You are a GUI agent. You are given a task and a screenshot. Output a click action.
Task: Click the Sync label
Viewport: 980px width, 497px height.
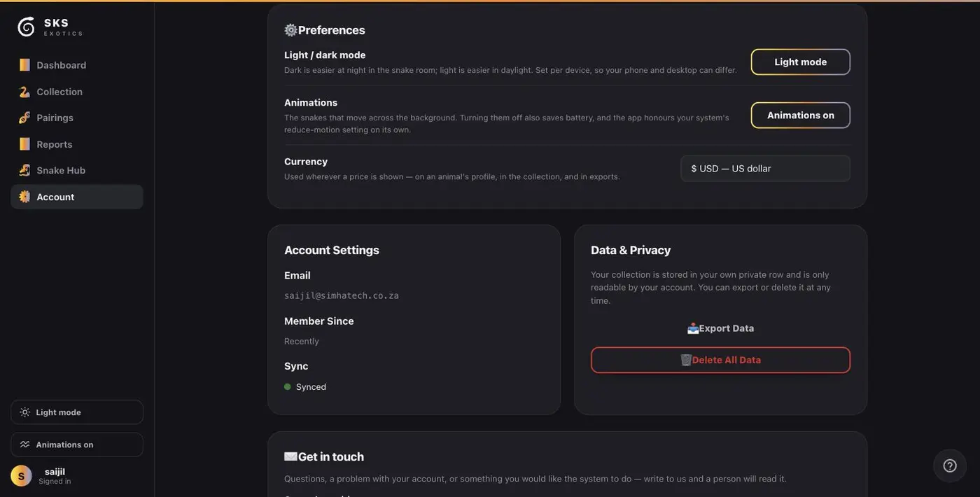click(296, 366)
